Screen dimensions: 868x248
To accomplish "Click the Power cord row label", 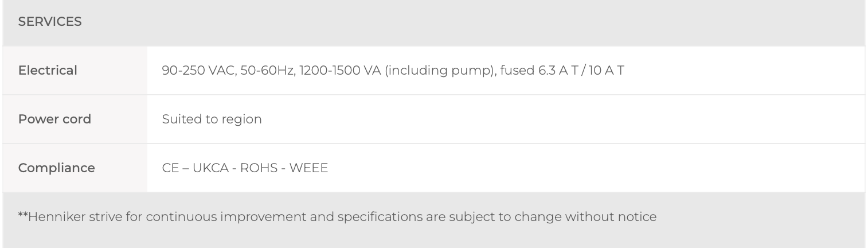I will (x=54, y=119).
